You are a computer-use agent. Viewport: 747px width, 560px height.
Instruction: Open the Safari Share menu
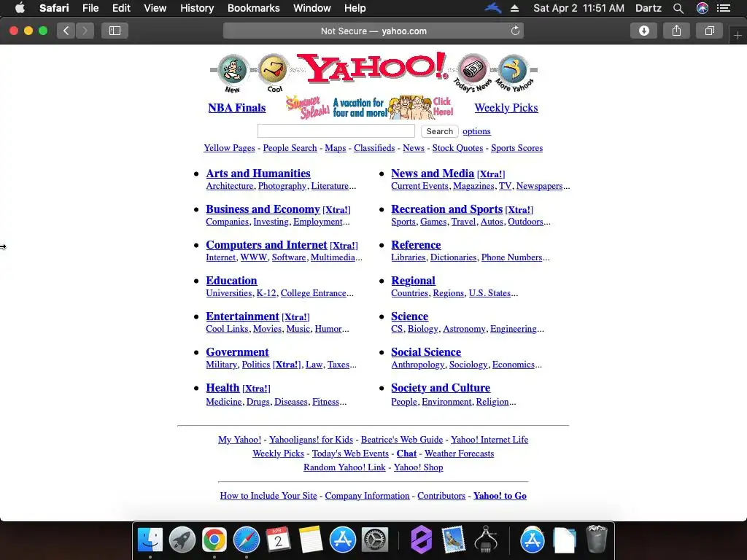[x=676, y=31]
